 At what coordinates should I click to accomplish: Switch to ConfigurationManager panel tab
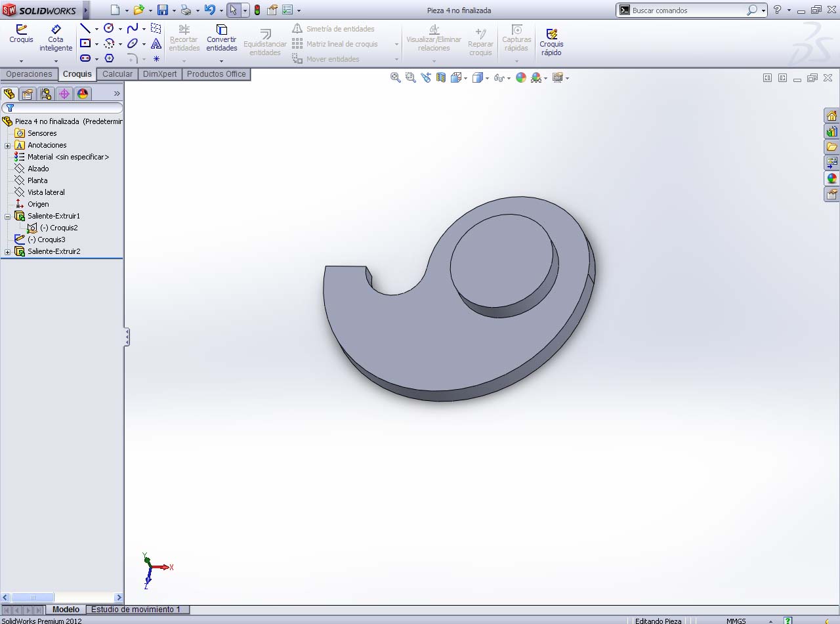tap(46, 94)
